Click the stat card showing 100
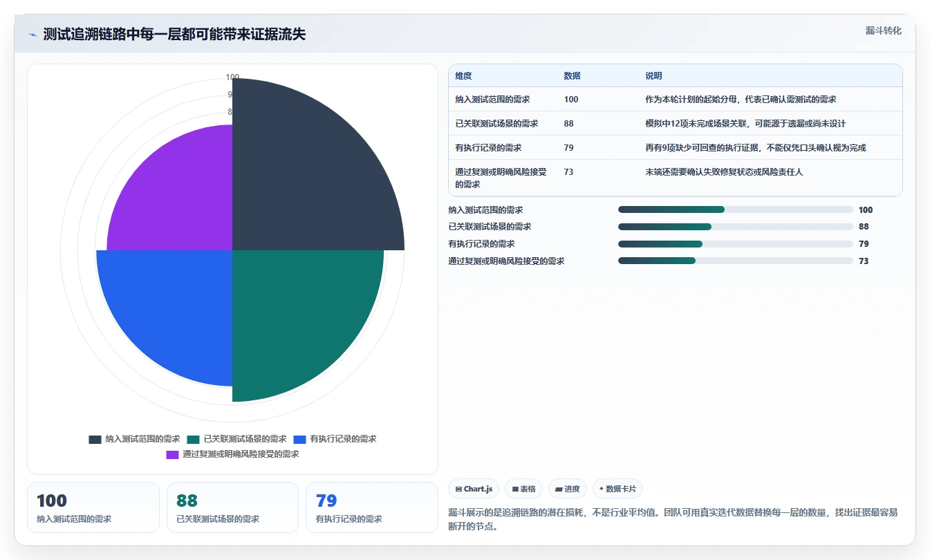This screenshot has width=930, height=560. click(93, 507)
